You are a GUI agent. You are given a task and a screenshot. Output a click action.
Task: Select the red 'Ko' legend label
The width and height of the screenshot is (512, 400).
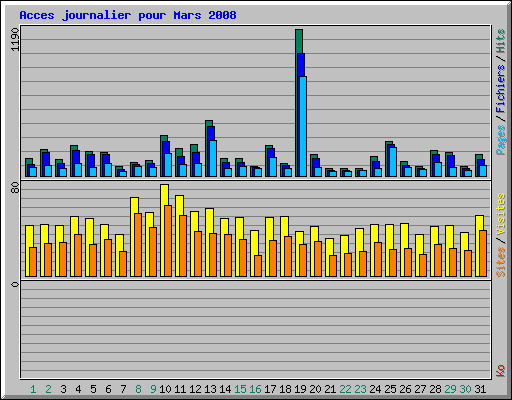pos(500,370)
